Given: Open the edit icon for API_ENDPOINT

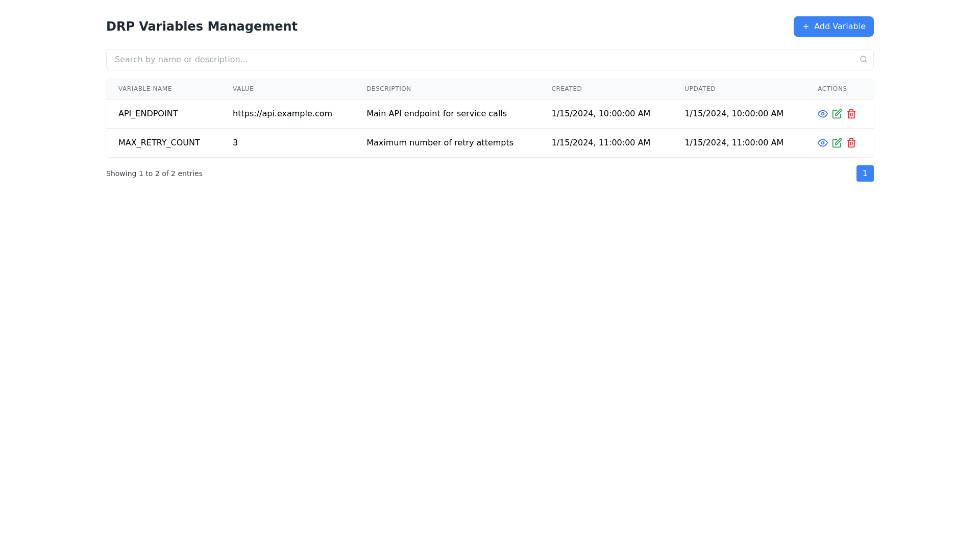Looking at the screenshot, I should [x=837, y=114].
